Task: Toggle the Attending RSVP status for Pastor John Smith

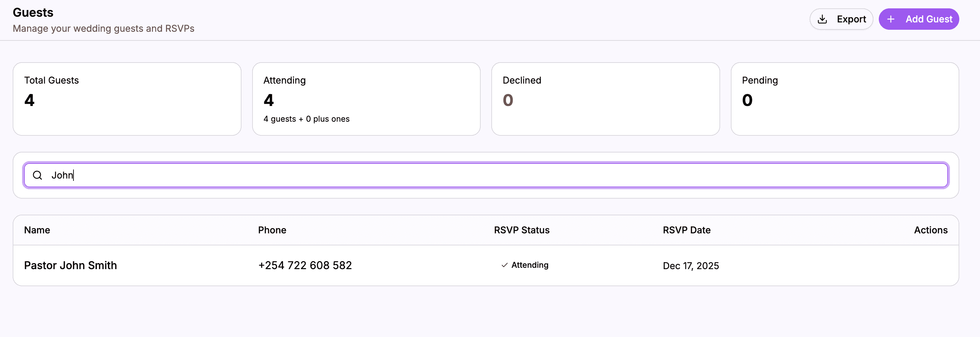Action: click(x=525, y=265)
